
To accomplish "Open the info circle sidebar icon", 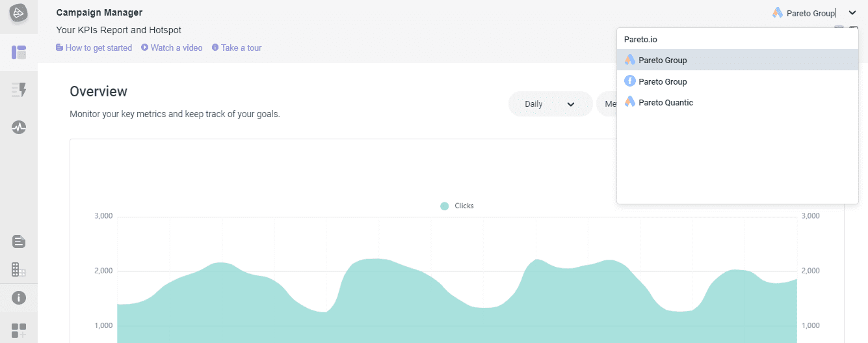I will (19, 298).
